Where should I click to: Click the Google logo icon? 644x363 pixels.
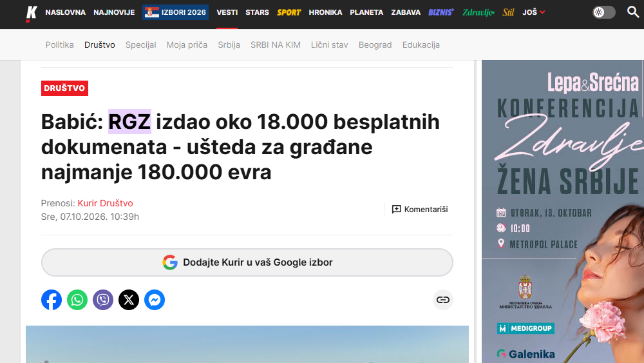click(x=169, y=262)
